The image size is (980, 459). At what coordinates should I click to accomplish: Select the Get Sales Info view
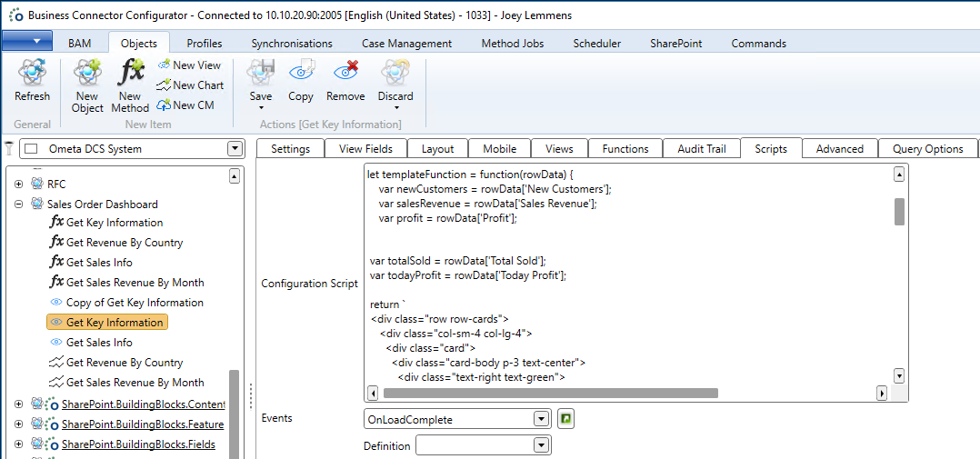click(91, 343)
